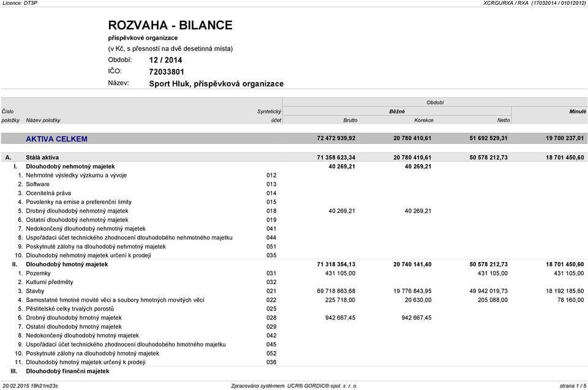Click footer 'Zpracováno systémem UCR® GORDIC®'

pyautogui.click(x=280, y=386)
